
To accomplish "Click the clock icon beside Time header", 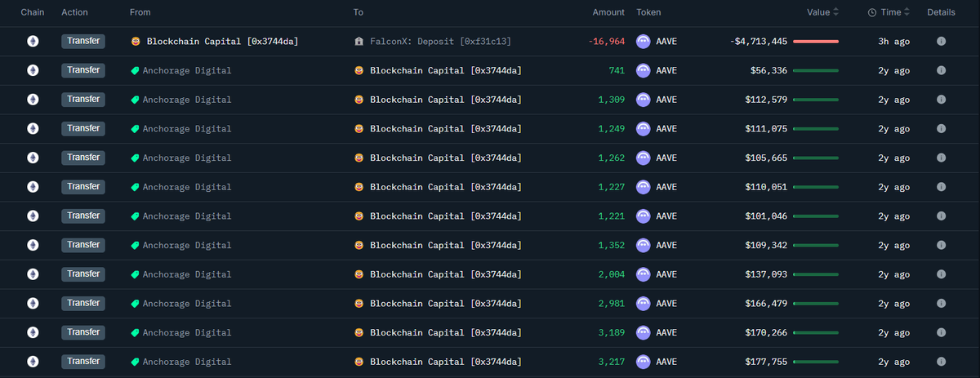I will tap(872, 12).
